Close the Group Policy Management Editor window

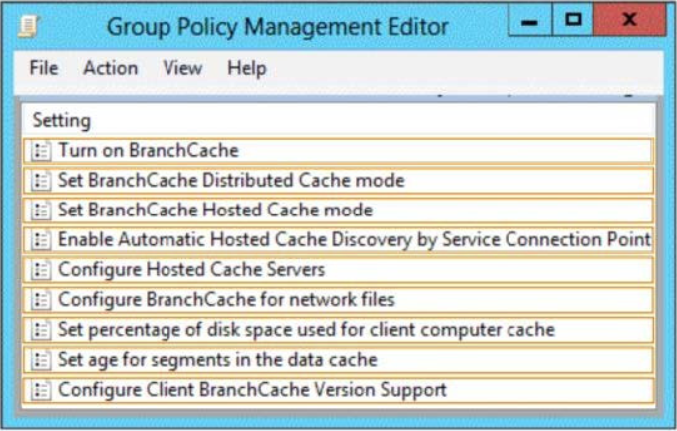(630, 20)
